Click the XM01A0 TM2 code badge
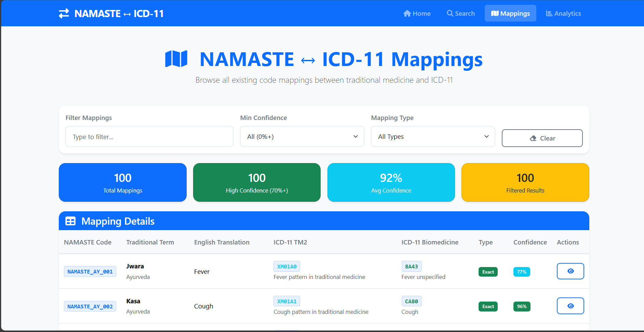 286,266
